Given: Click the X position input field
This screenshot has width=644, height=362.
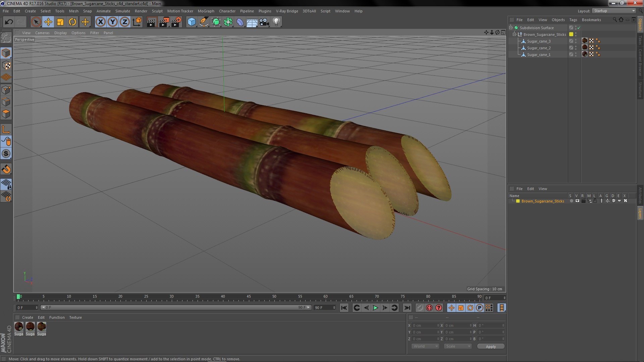Looking at the screenshot, I should click(x=425, y=325).
